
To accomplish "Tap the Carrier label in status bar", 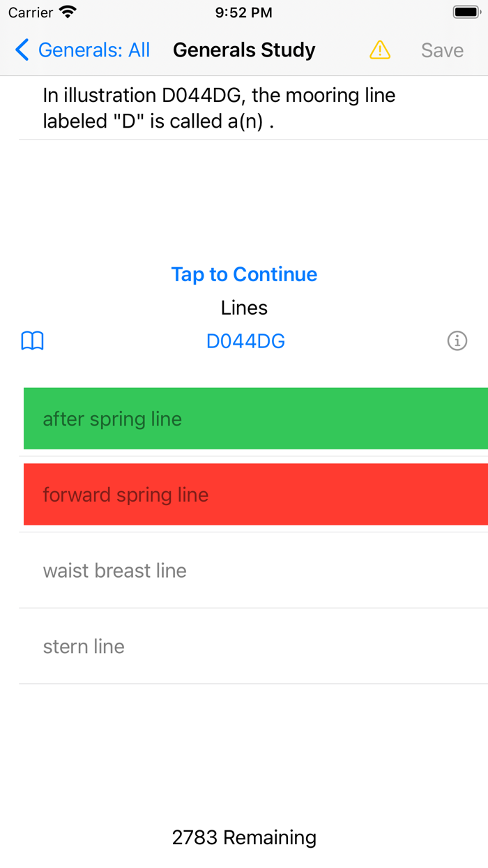I will [x=31, y=13].
